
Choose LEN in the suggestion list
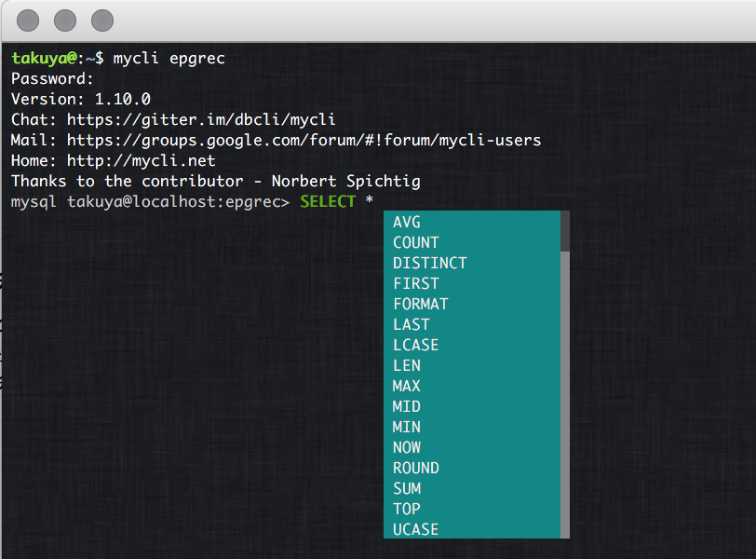point(472,365)
